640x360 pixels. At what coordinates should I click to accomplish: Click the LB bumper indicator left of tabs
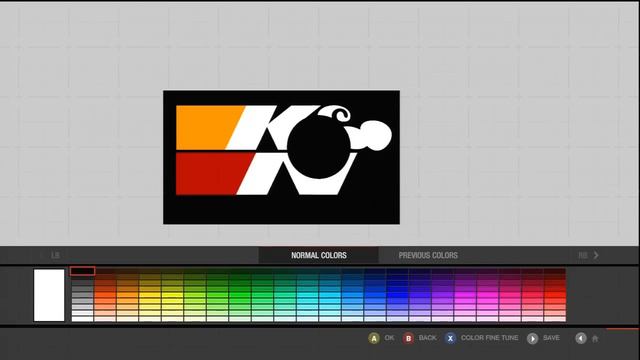click(x=56, y=256)
